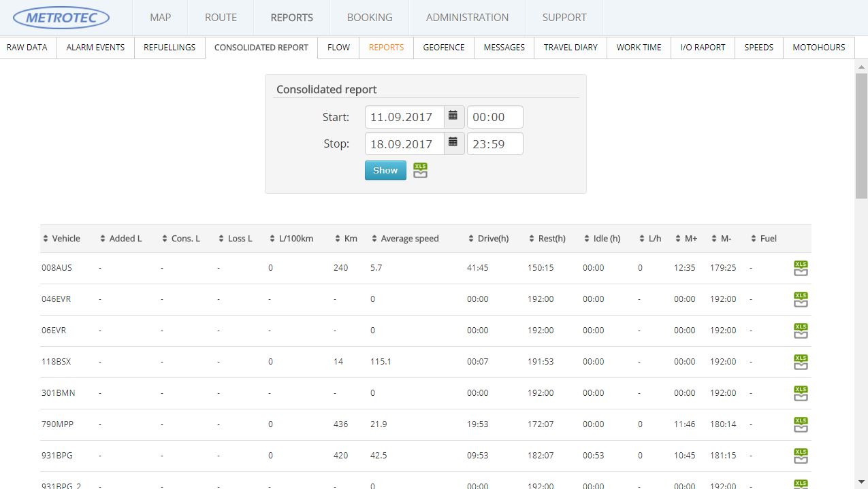This screenshot has height=489, width=868.
Task: Switch to the Geofence tab
Action: point(444,48)
